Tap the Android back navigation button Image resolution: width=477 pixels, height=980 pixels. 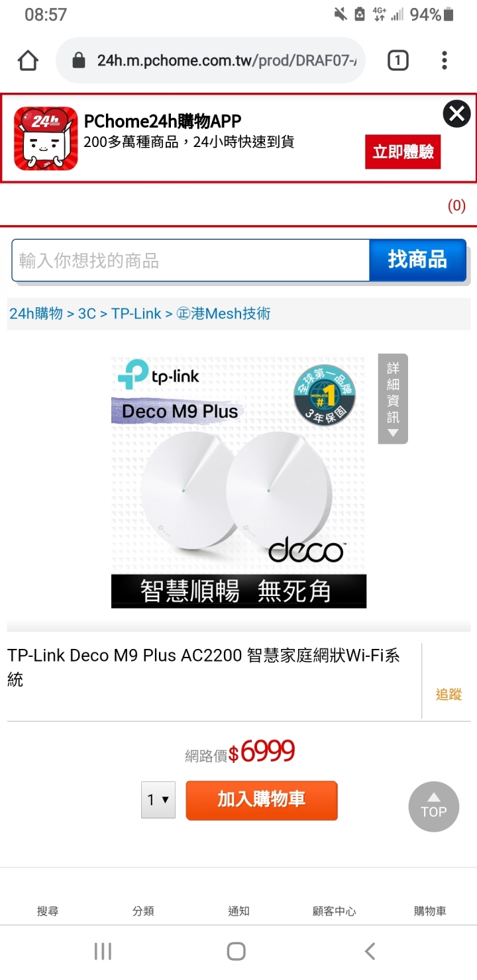(370, 952)
